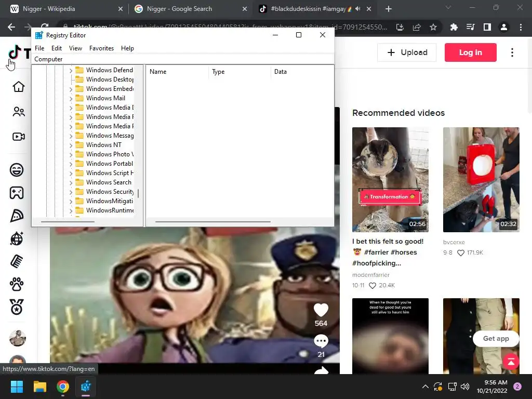Open the Transformation farrier video thumbnail

pyautogui.click(x=390, y=179)
